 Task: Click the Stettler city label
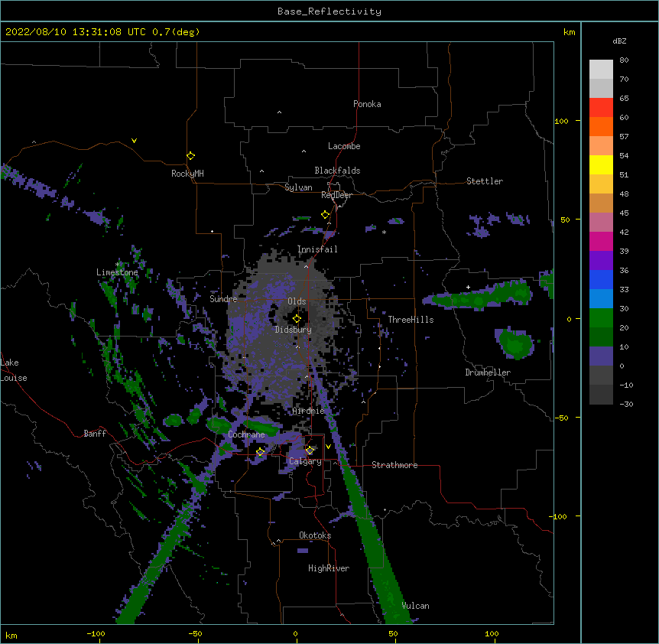485,181
